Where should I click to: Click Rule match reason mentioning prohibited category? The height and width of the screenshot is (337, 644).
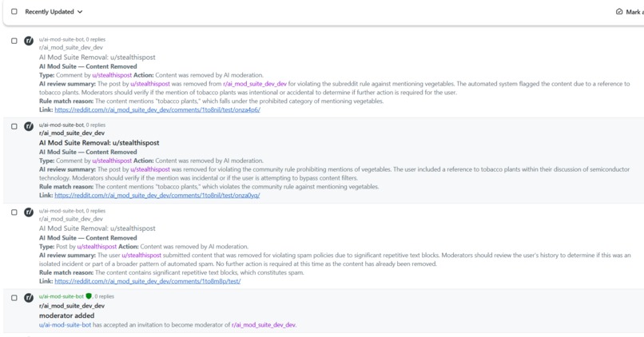(x=212, y=101)
